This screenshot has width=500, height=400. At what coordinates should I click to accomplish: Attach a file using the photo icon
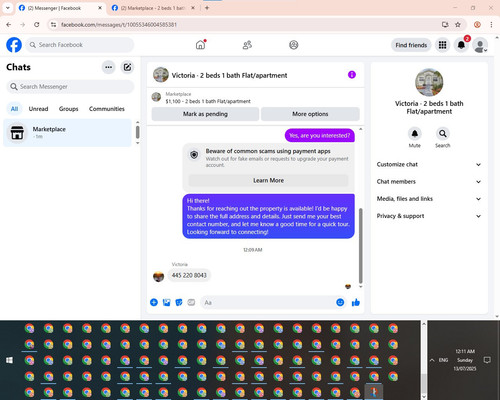(x=166, y=302)
